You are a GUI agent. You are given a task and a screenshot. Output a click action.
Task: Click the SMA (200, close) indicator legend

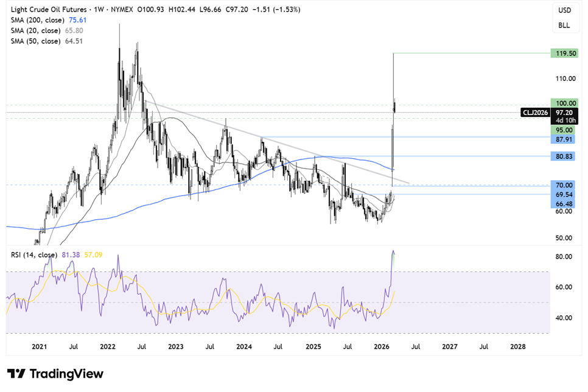click(38, 20)
